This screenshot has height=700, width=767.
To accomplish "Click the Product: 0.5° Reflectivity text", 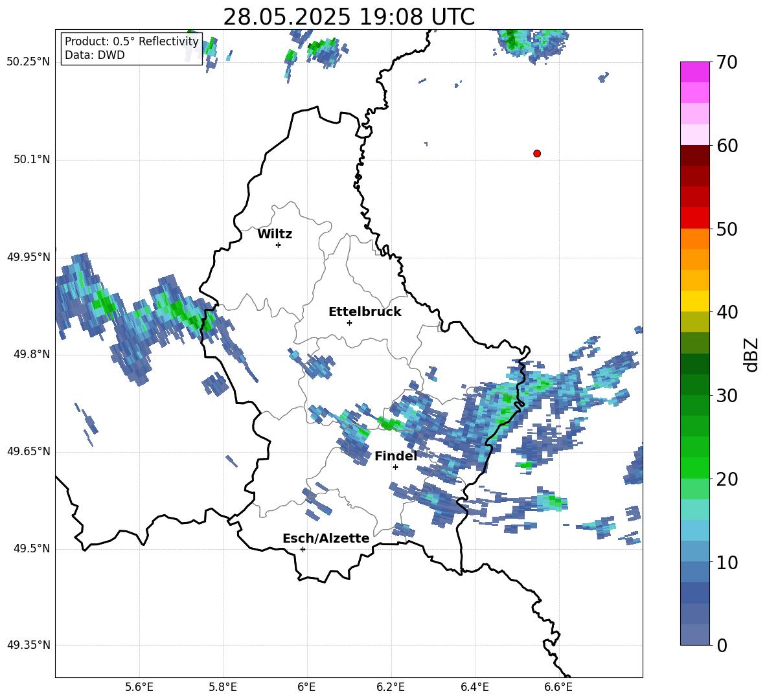I will pyautogui.click(x=132, y=41).
